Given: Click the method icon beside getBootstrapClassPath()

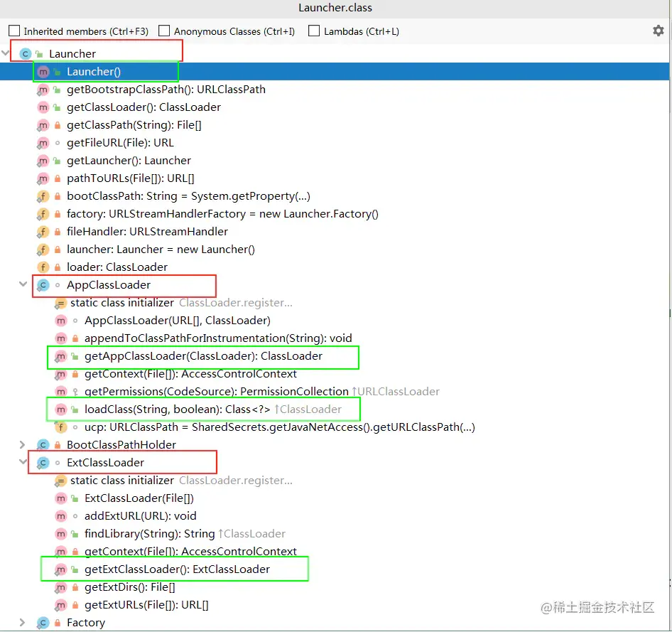Looking at the screenshot, I should click(43, 90).
